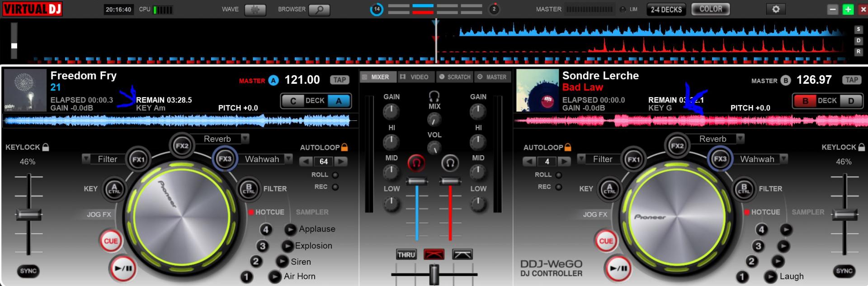Viewport: 868px width, 286px height.
Task: Click the COLOR button
Action: [x=710, y=10]
